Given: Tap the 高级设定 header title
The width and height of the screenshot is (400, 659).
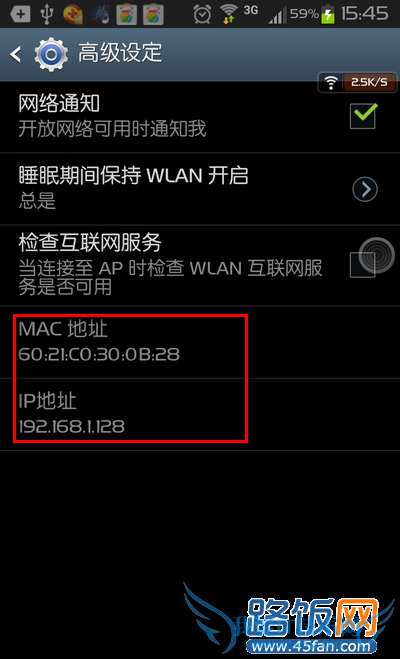Looking at the screenshot, I should [x=120, y=53].
